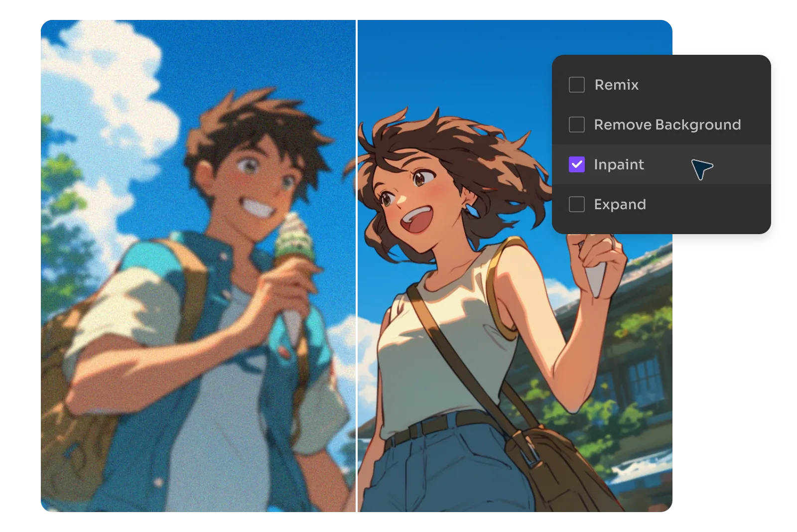Click the Inpaint menu entry
Screen dimensions: 797x532
click(x=618, y=164)
